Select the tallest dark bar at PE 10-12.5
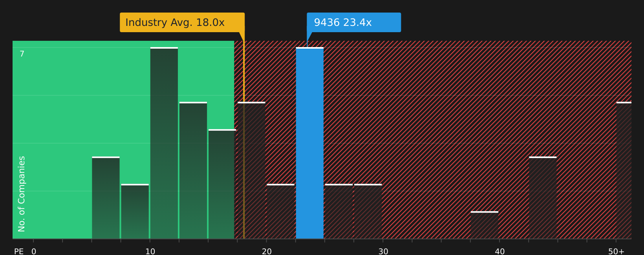Image resolution: width=644 pixels, height=255 pixels. [x=164, y=143]
